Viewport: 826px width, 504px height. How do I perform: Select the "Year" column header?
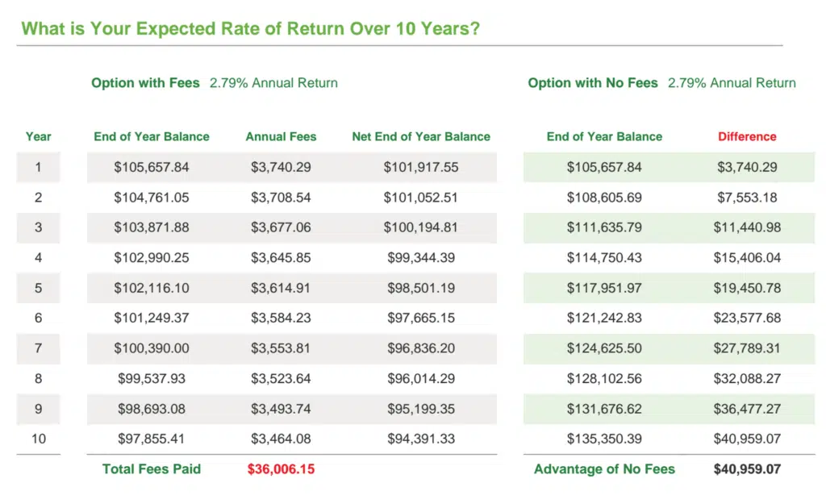(x=38, y=136)
